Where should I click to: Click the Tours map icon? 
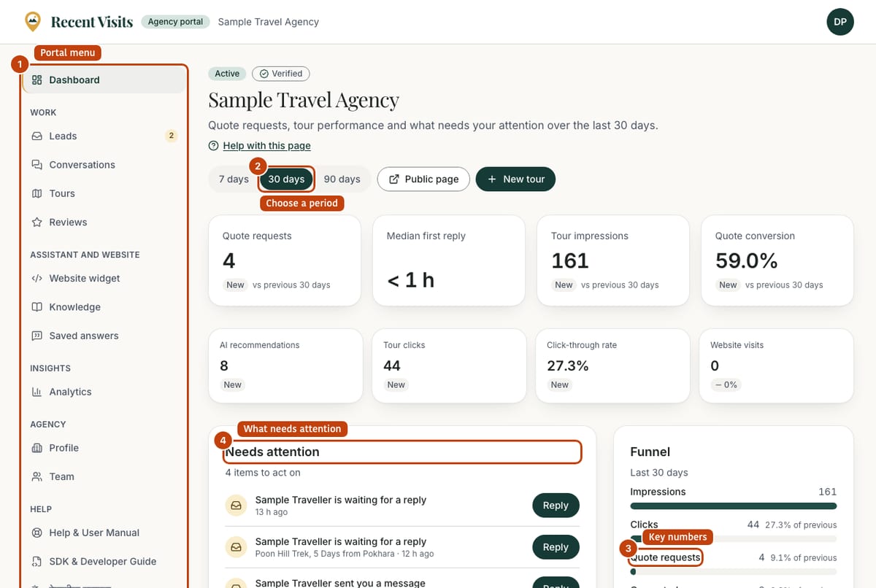point(36,193)
